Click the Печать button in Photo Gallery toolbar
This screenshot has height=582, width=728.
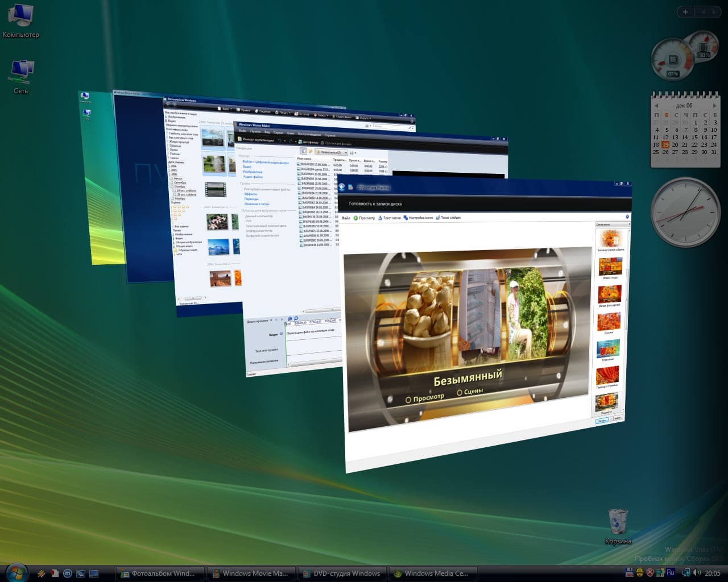click(x=283, y=112)
